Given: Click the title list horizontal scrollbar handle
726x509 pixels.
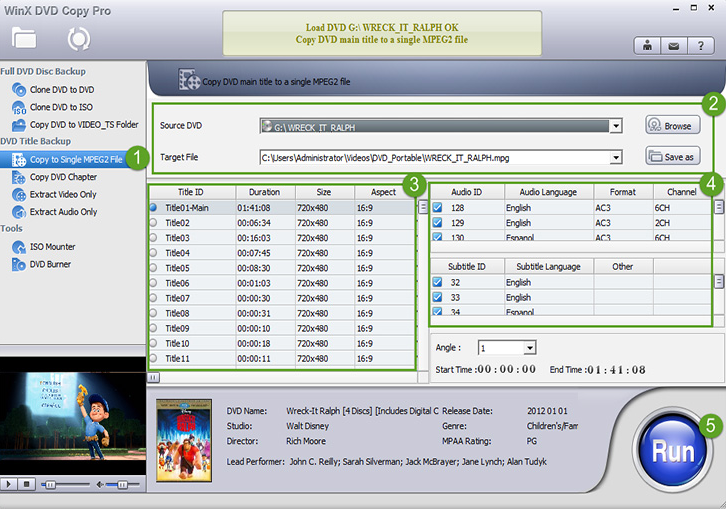Looking at the screenshot, I should 153,377.
